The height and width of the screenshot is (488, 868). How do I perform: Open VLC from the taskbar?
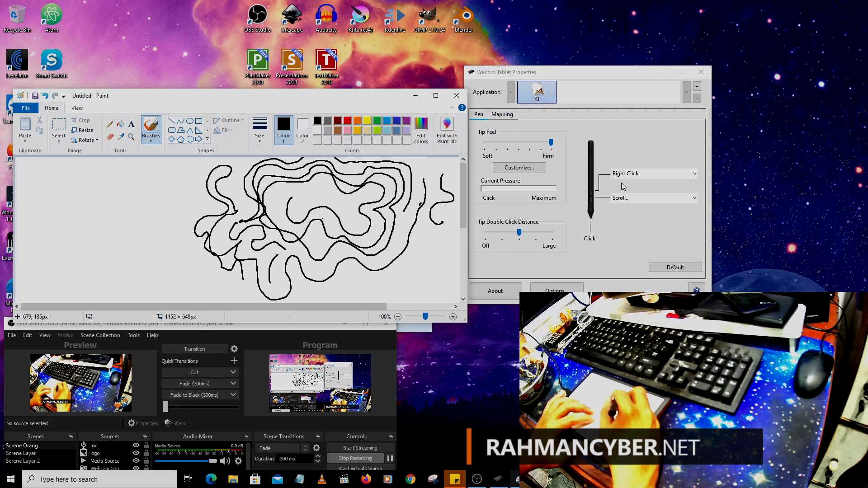click(x=322, y=479)
